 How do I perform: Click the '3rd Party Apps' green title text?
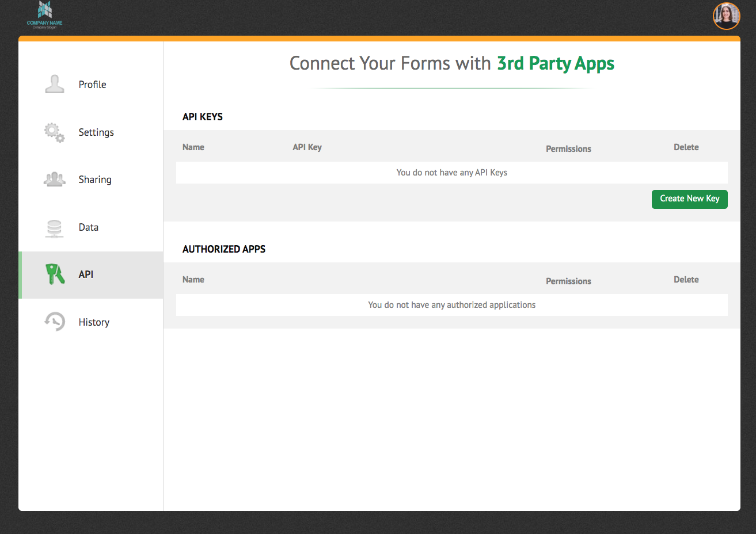pos(556,63)
